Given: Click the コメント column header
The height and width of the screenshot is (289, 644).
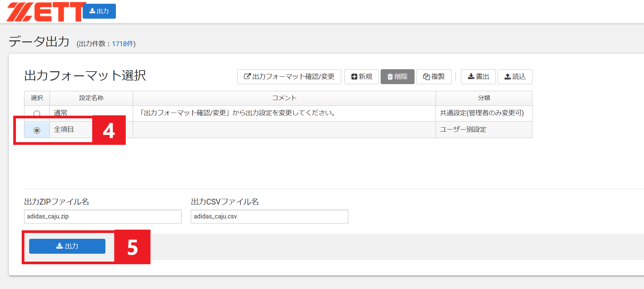Looking at the screenshot, I should (284, 98).
